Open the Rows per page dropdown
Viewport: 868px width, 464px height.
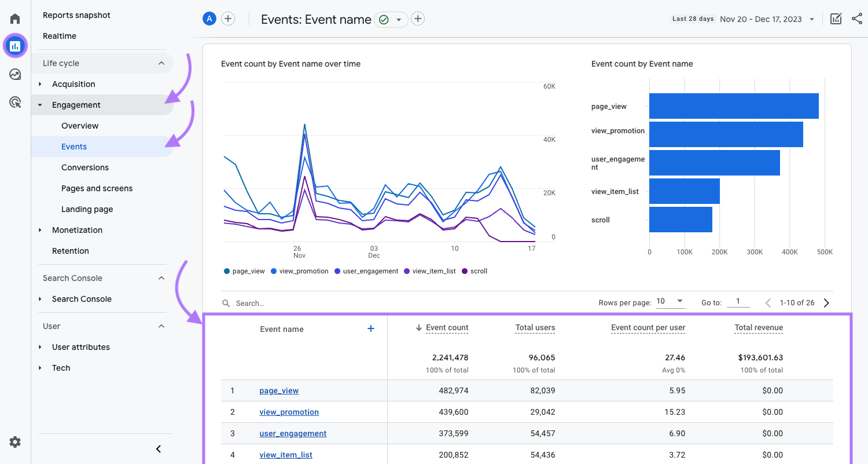[670, 301]
